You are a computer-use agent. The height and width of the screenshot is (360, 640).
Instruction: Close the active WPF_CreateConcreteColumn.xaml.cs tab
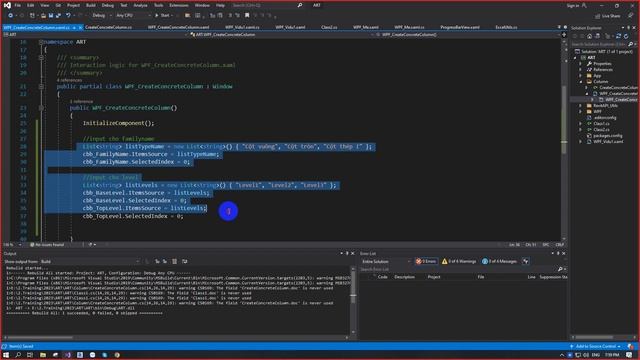pyautogui.click(x=80, y=27)
